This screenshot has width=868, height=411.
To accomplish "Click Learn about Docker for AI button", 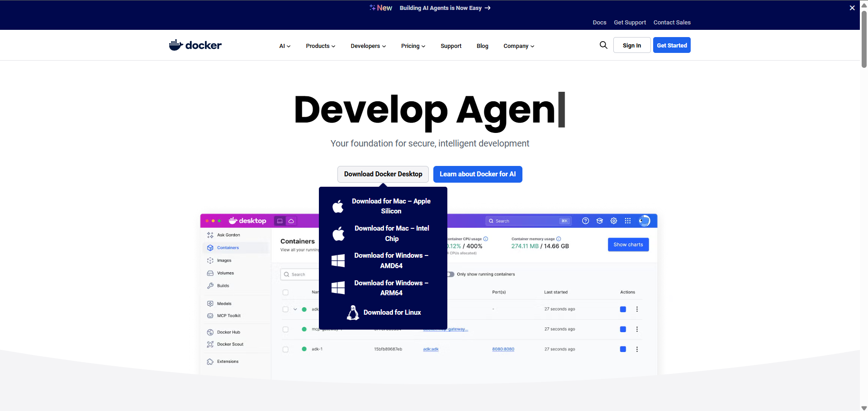I will click(478, 174).
